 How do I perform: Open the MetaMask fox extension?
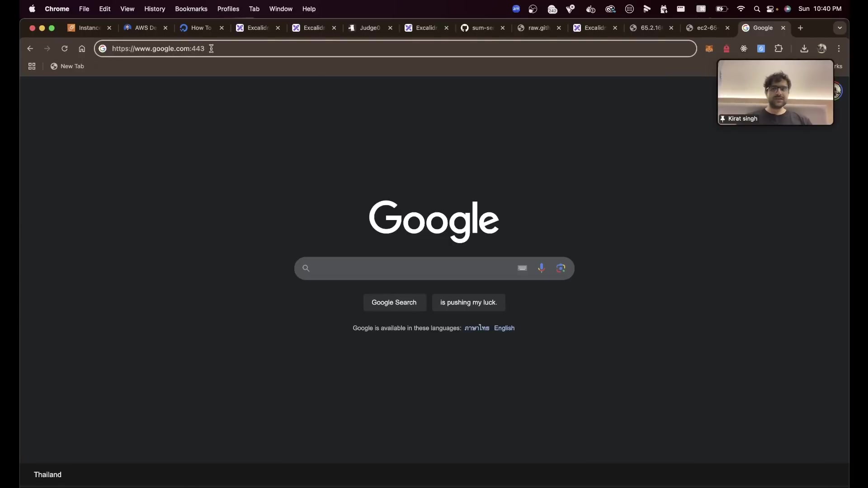click(x=709, y=49)
